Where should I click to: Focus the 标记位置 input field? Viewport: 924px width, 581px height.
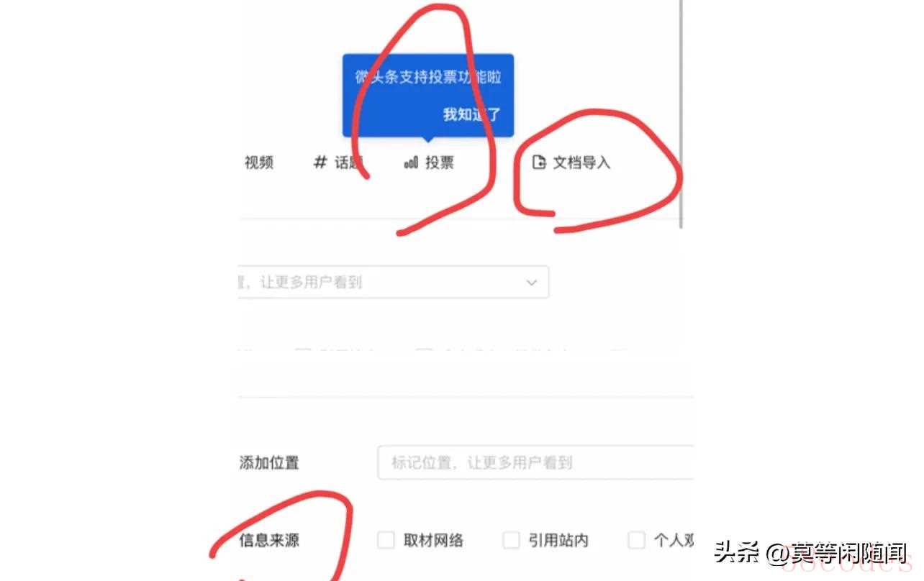(535, 462)
